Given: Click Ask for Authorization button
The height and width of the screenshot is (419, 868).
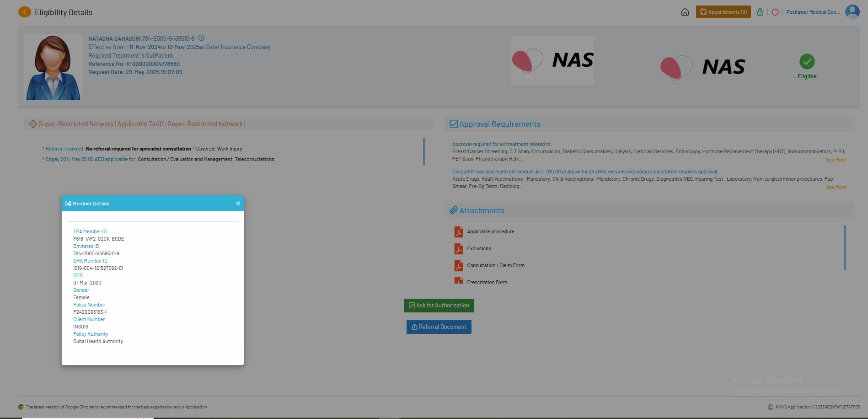Looking at the screenshot, I should [x=439, y=306].
